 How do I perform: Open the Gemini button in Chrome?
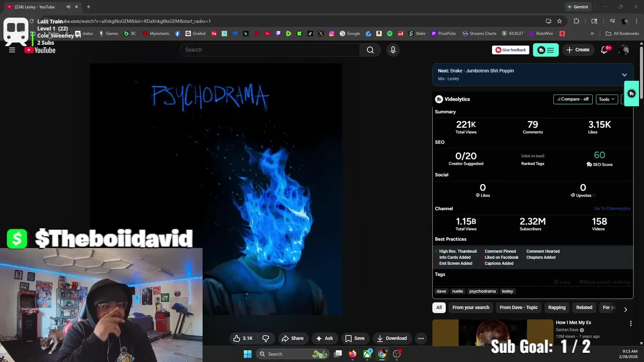coord(578,7)
